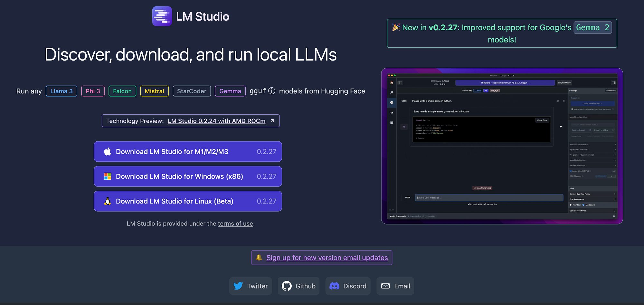Screen dimensions: 644x305
Task: Open the terms of use link
Action: pos(235,224)
